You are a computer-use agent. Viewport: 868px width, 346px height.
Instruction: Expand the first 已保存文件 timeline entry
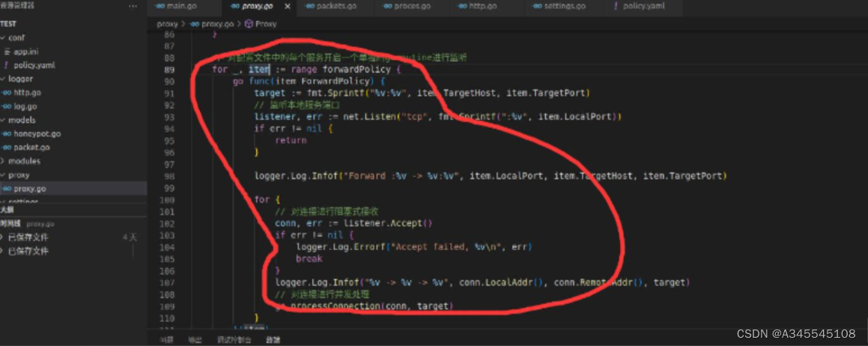(x=28, y=237)
